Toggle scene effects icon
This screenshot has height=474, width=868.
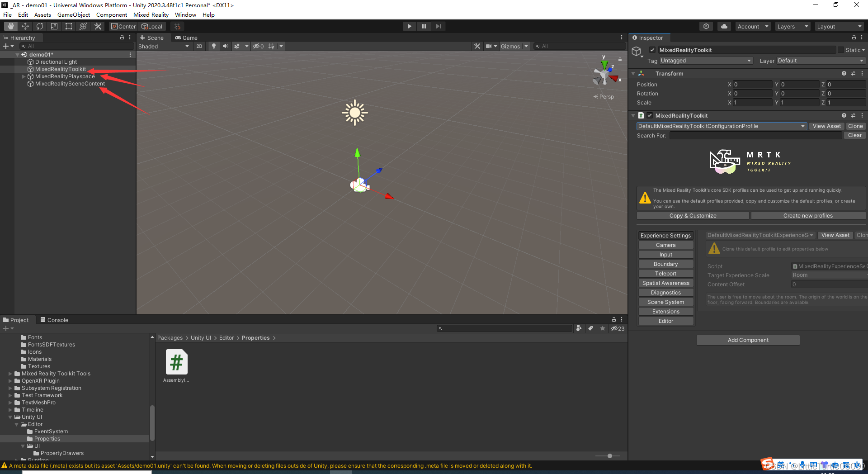click(237, 46)
